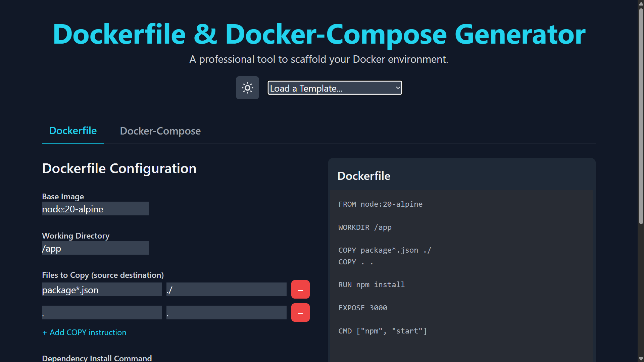
Task: Click the Add COPY instruction link
Action: coord(84,332)
